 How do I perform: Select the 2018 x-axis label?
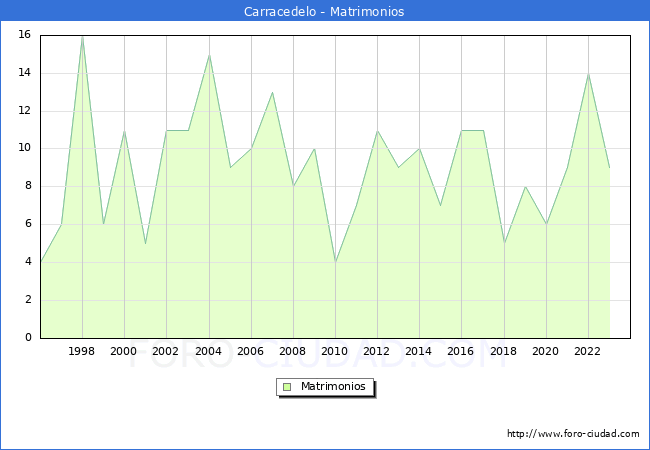click(x=504, y=351)
